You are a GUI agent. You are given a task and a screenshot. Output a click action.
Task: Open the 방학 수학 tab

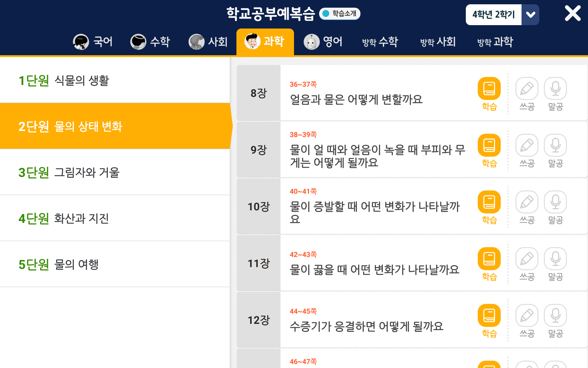(x=380, y=42)
